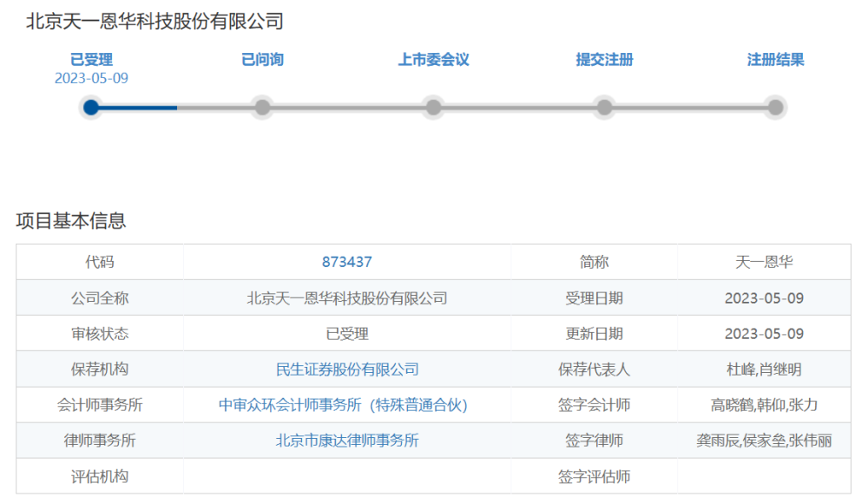Click the 杜峰,肖继明 cell
The height and width of the screenshot is (503, 868).
(x=764, y=369)
